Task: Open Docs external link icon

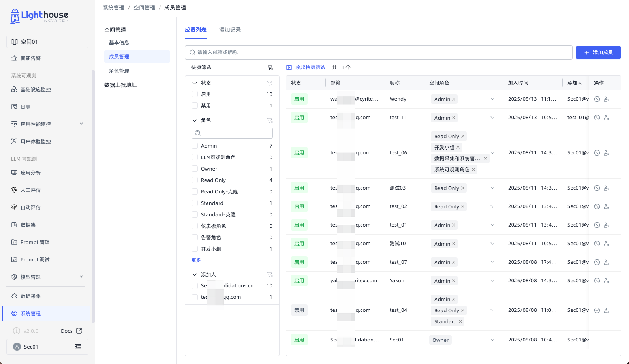Action: pos(79,331)
